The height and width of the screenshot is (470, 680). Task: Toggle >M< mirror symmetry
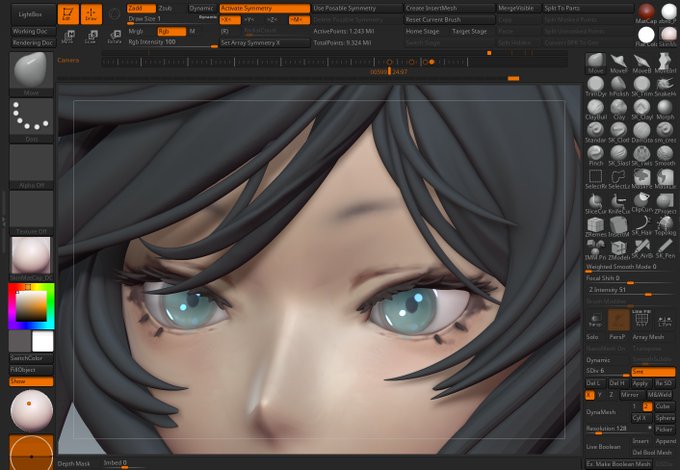(x=299, y=20)
